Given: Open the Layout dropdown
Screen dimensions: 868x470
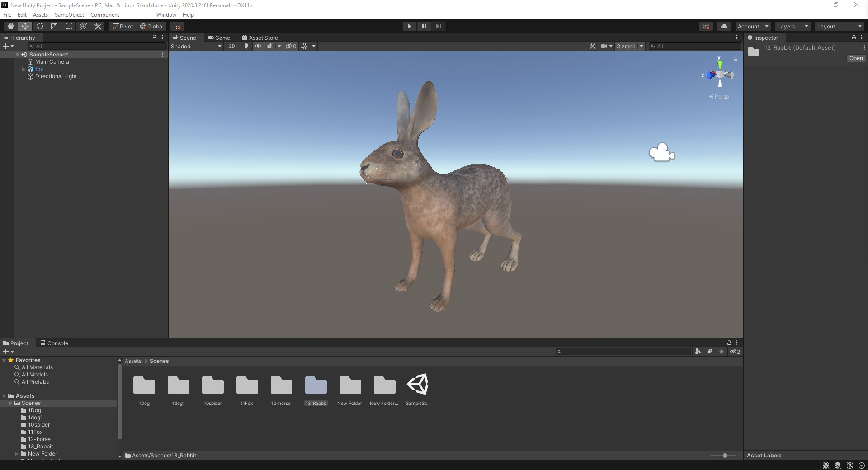Looking at the screenshot, I should coord(839,26).
